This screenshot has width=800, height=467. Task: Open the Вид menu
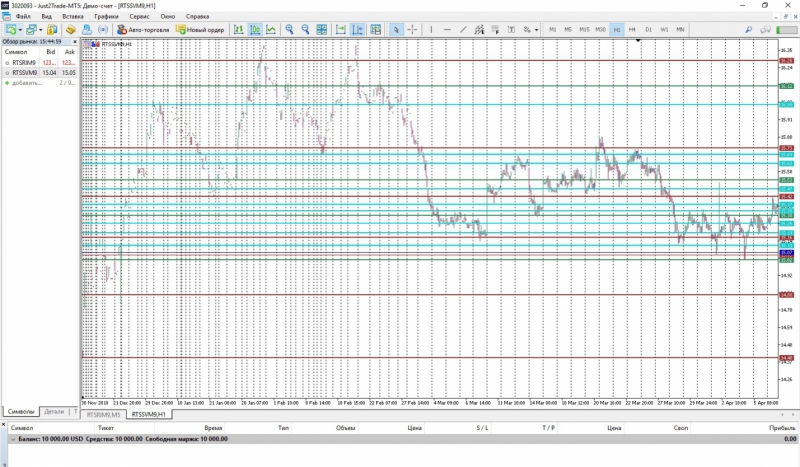[x=46, y=16]
